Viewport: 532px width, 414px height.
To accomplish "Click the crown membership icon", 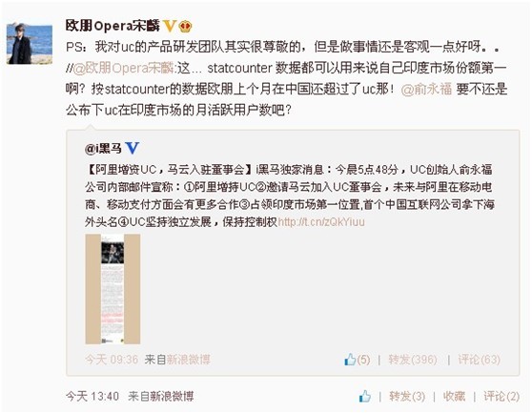I will click(x=185, y=26).
